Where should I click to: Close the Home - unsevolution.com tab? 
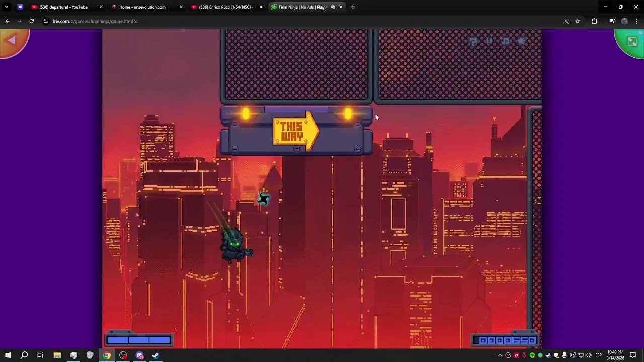point(181,7)
